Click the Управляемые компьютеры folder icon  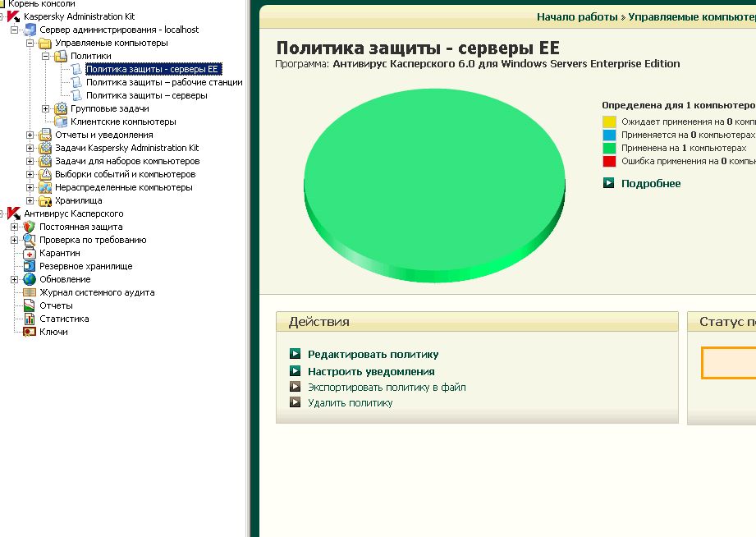pyautogui.click(x=45, y=43)
